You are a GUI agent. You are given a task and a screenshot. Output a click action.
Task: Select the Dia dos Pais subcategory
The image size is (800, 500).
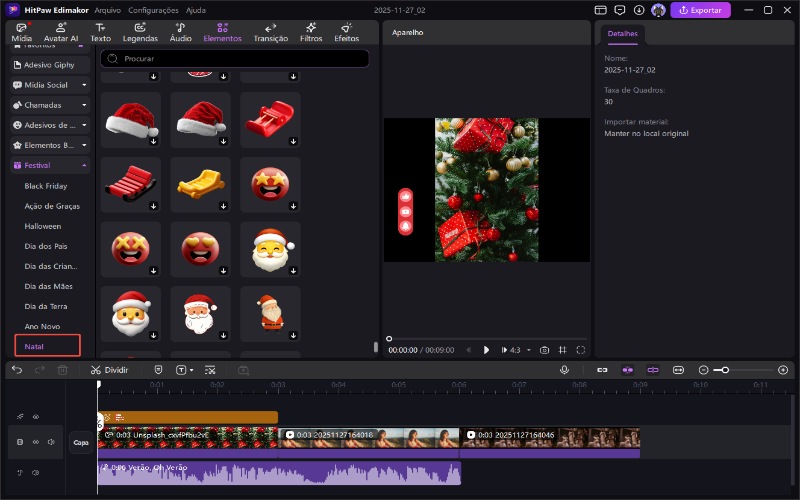[x=46, y=246]
